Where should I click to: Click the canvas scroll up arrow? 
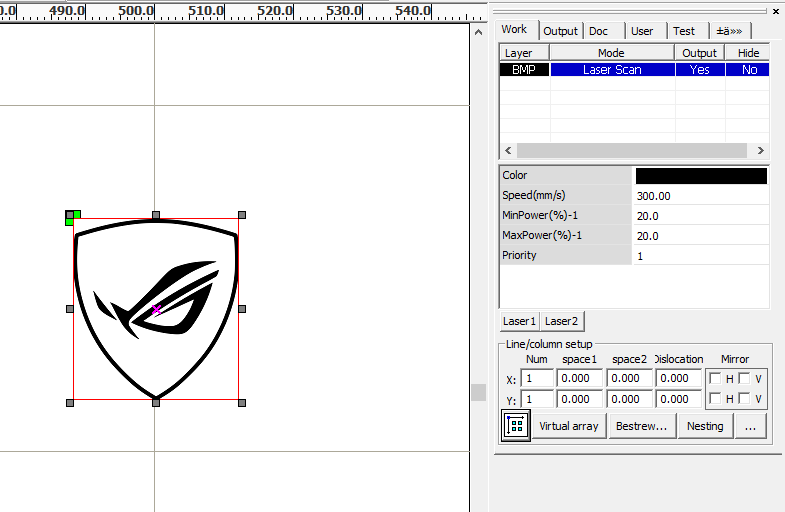click(x=478, y=33)
